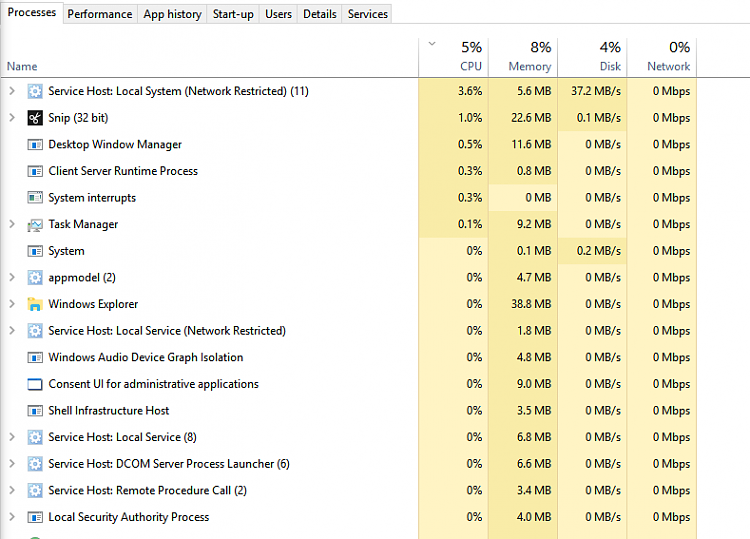Viewport: 750px width, 539px height.
Task: Select the Windows Audio Device Graph Isolation name
Action: (x=145, y=357)
